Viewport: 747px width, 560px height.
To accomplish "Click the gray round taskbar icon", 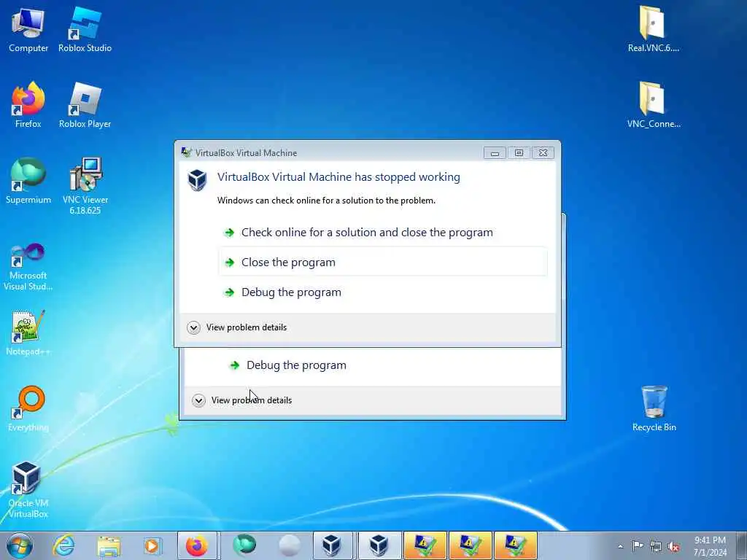I will pyautogui.click(x=289, y=545).
